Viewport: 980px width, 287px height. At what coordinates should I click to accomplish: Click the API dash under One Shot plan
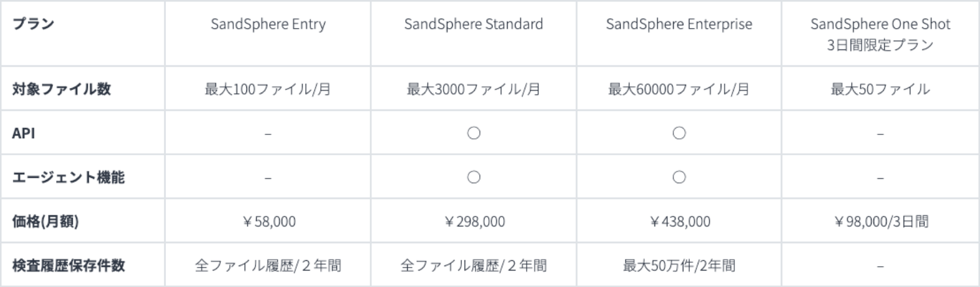(880, 134)
